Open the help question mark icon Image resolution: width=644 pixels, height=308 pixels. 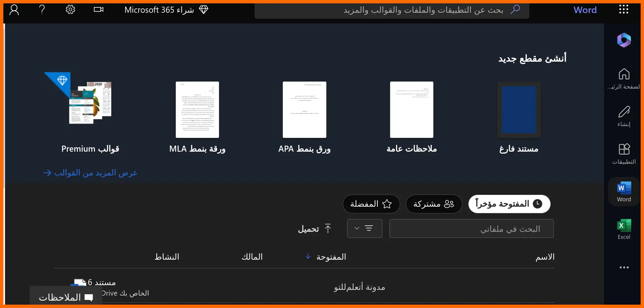click(42, 10)
